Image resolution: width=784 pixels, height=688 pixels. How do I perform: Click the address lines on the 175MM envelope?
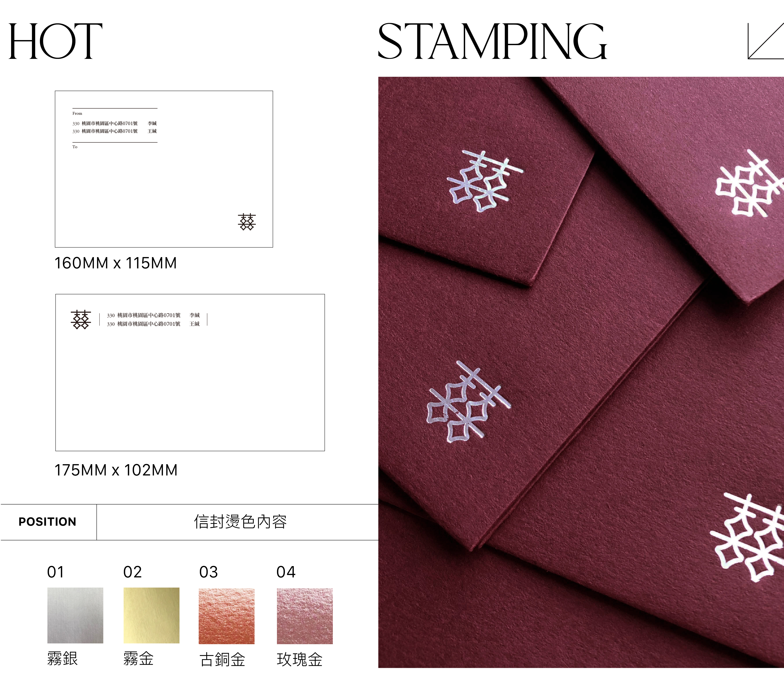pyautogui.click(x=153, y=320)
